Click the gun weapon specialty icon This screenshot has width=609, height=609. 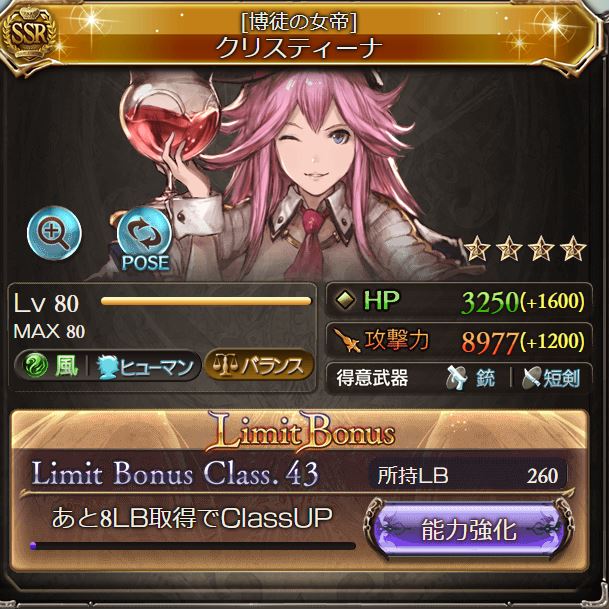[456, 377]
